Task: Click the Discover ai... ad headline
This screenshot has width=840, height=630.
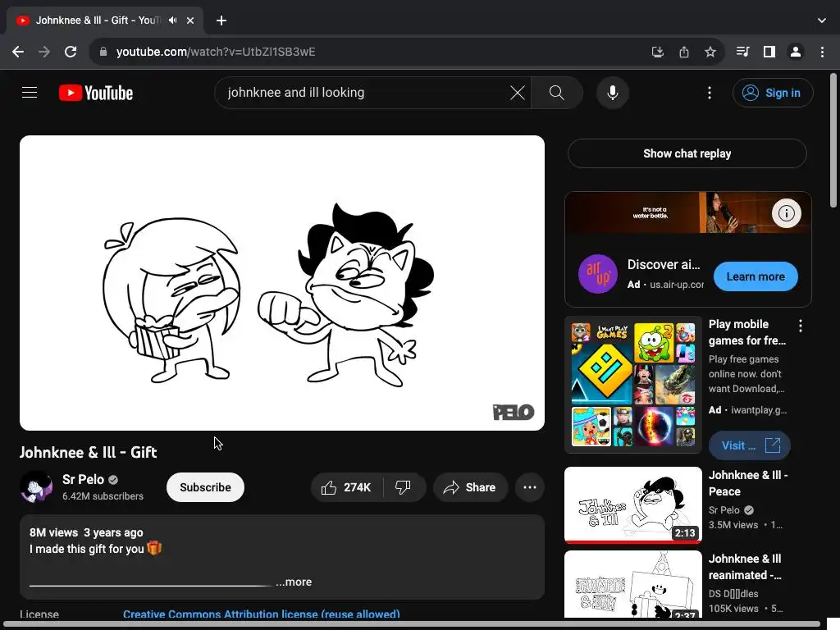Action: click(664, 265)
